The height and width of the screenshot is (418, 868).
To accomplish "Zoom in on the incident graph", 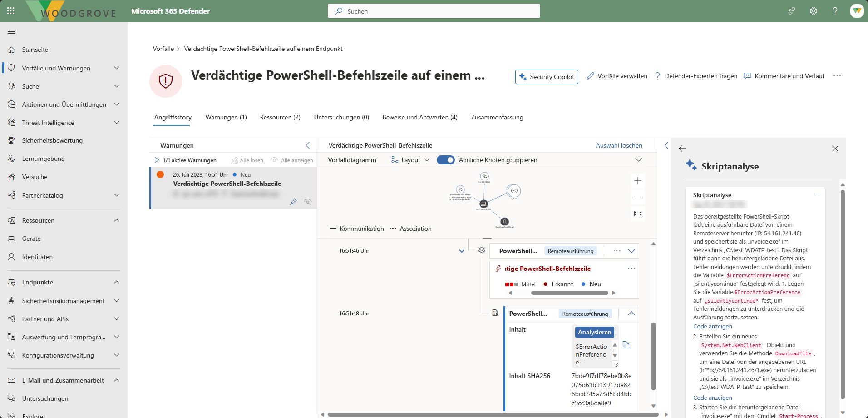I will coord(638,181).
